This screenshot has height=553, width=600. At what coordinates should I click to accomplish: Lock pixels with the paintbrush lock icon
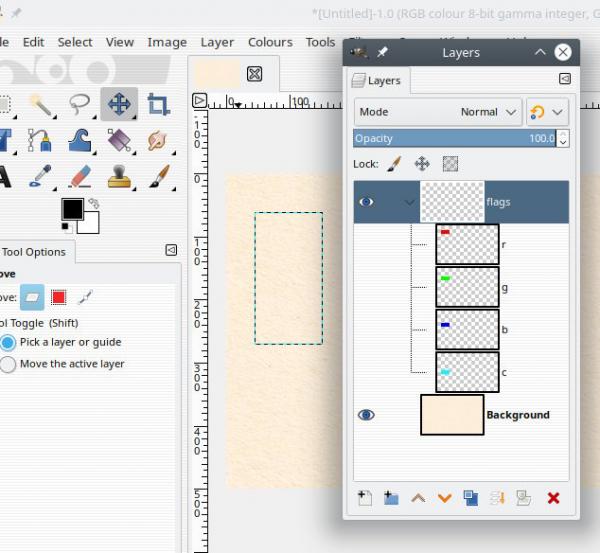[x=394, y=164]
